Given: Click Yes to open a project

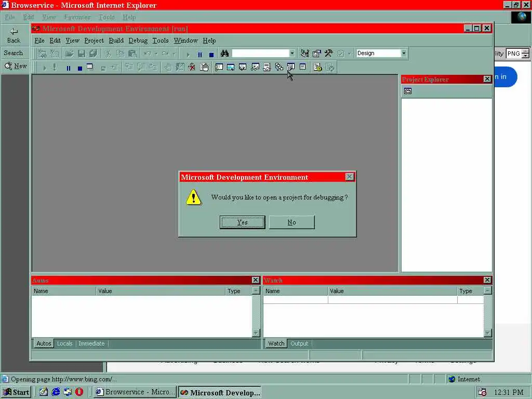Looking at the screenshot, I should click(x=242, y=222).
